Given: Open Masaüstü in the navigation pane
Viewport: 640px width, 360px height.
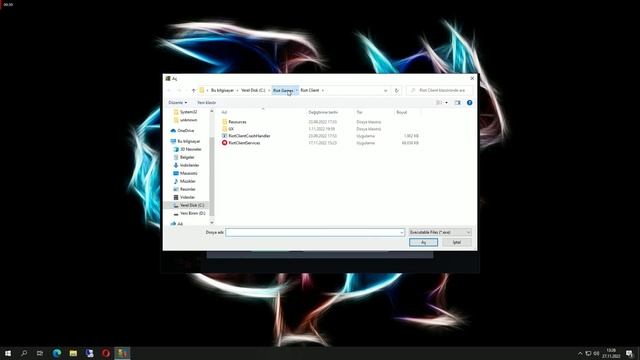Looking at the screenshot, I should pos(188,173).
